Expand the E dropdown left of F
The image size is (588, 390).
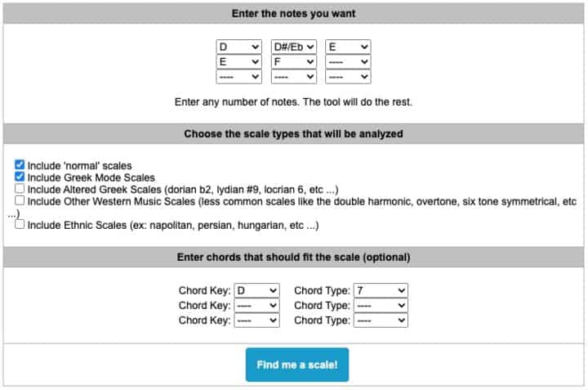(238, 61)
